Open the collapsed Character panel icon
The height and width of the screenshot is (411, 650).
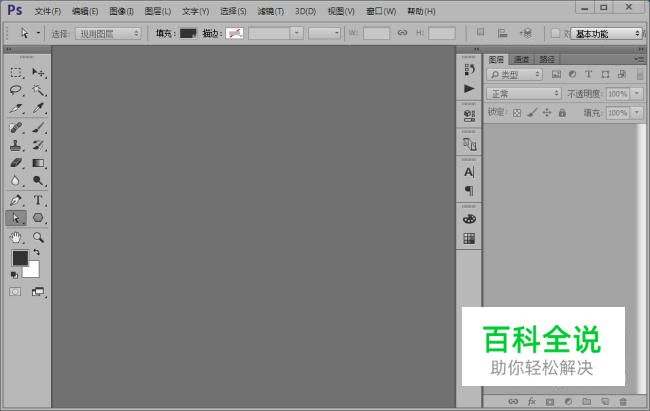point(469,172)
